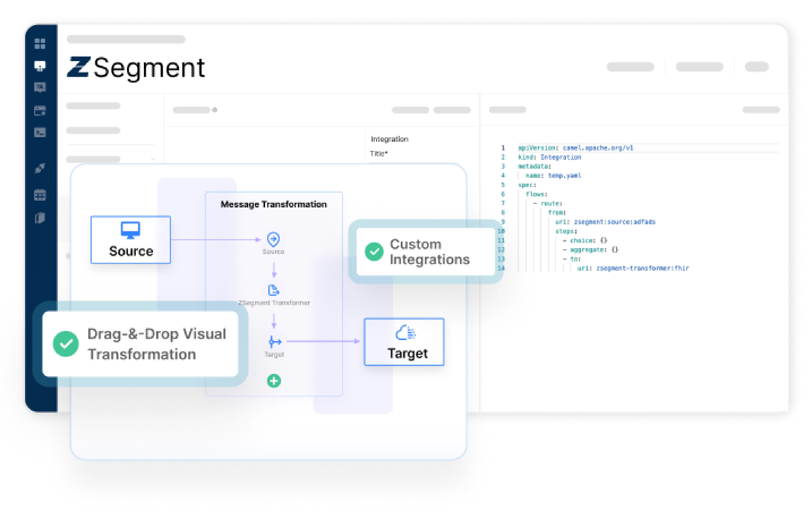Open the calendar sidebar icon
812x527 pixels.
[x=40, y=195]
